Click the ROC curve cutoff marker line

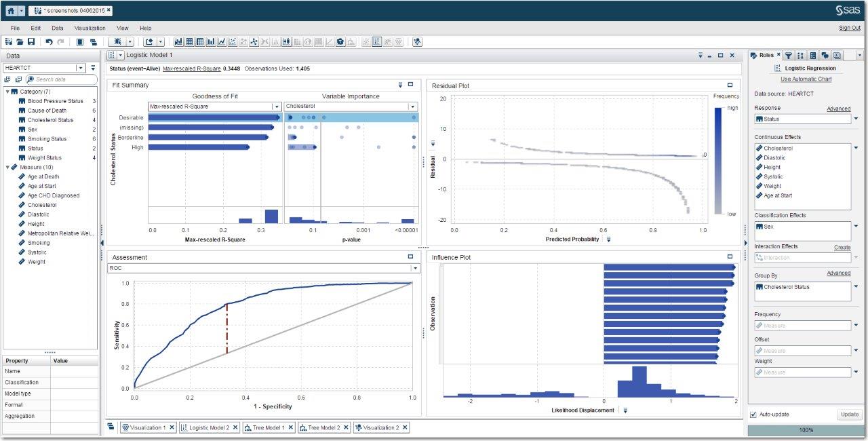point(227,329)
